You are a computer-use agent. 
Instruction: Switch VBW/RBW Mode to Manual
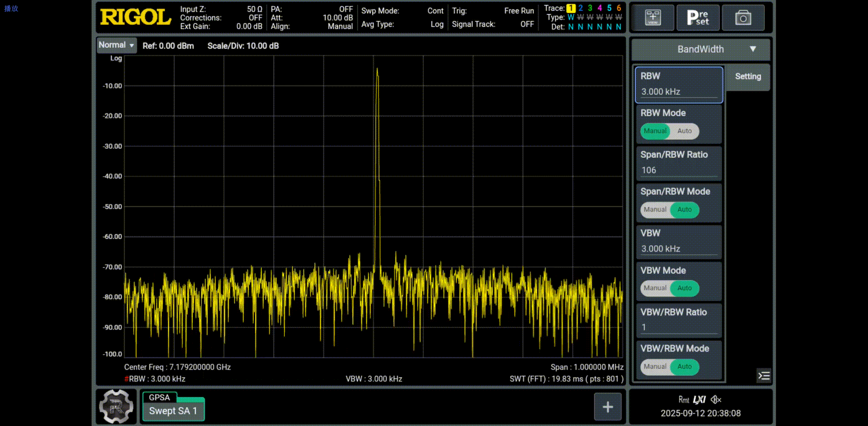pyautogui.click(x=655, y=367)
